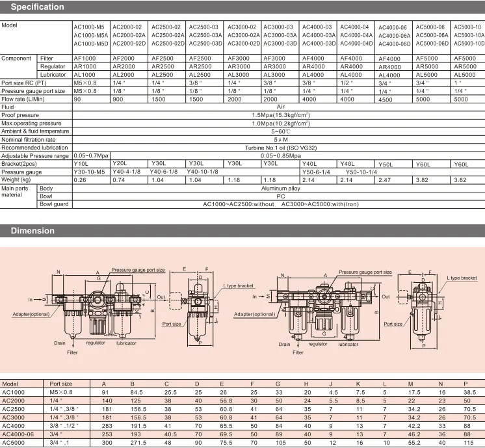Select the 'Main parts material' label
Image resolution: width=485 pixels, height=448 pixels.
(x=14, y=192)
